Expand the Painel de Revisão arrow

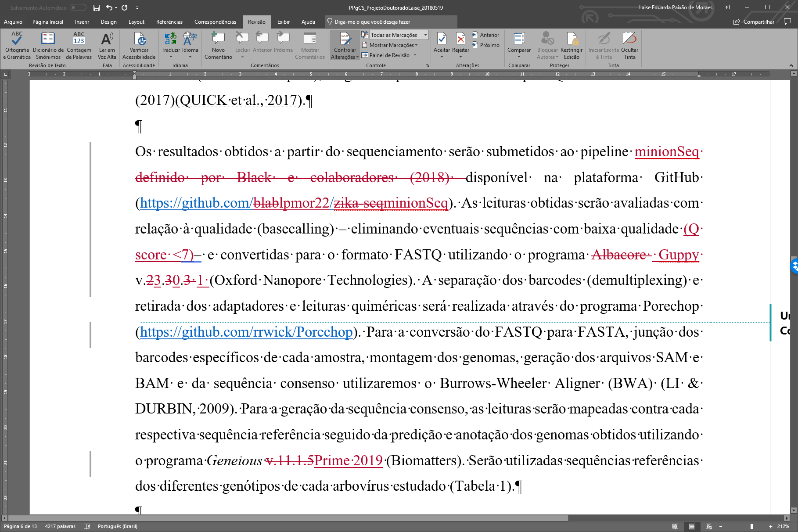[415, 55]
